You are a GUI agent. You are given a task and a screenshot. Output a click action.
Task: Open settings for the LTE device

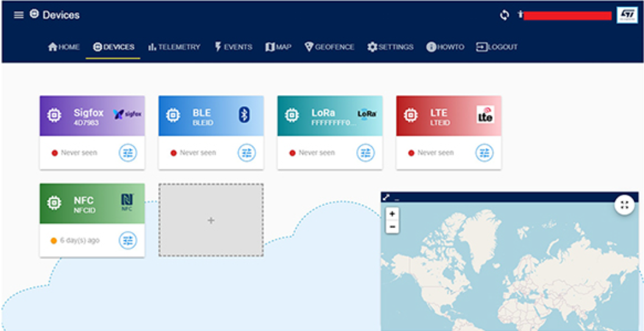(484, 152)
